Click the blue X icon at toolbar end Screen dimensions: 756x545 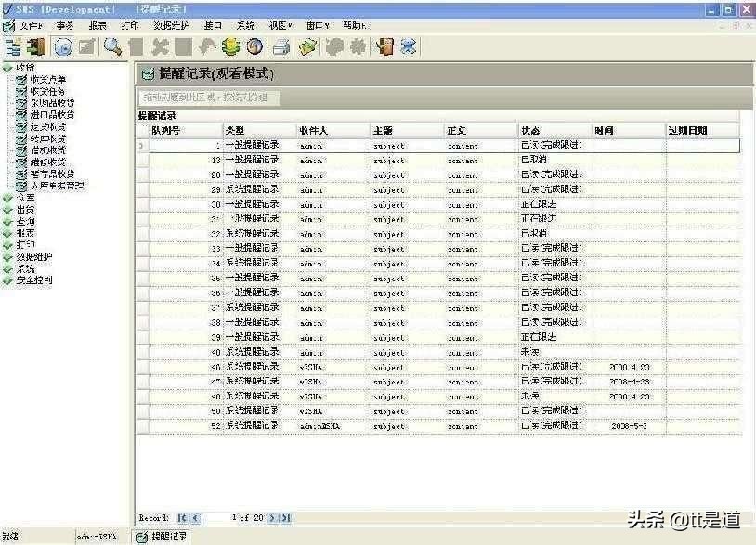click(x=407, y=46)
